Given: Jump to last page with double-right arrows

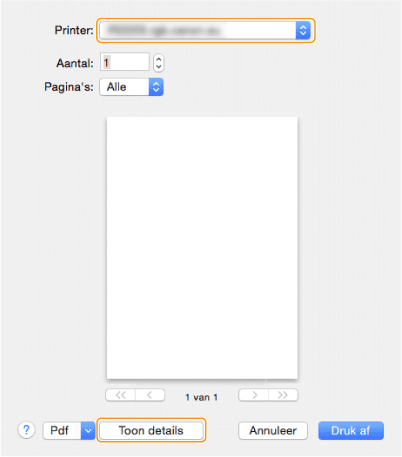Looking at the screenshot, I should coord(283,395).
